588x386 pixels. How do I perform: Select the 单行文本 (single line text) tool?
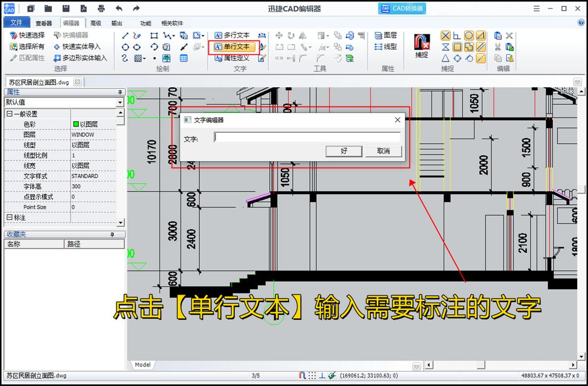click(235, 47)
